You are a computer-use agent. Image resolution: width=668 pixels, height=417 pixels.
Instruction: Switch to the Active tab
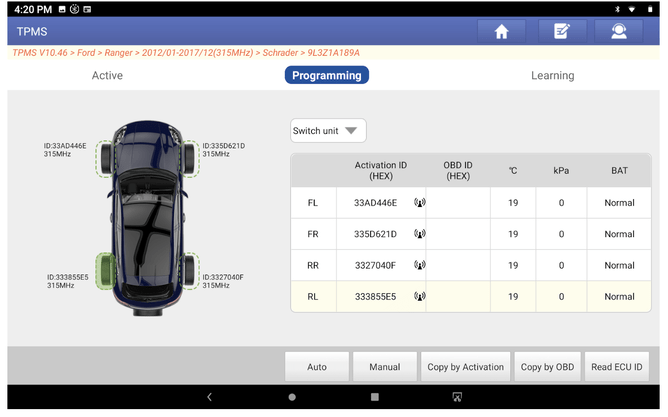[x=107, y=75]
